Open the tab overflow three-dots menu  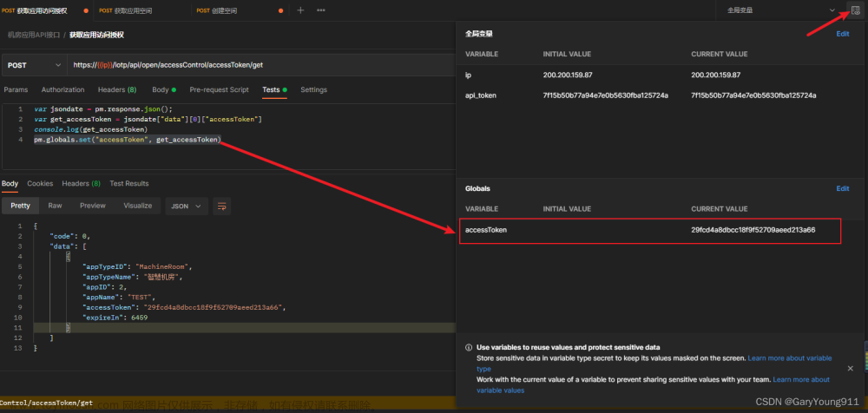click(x=320, y=10)
